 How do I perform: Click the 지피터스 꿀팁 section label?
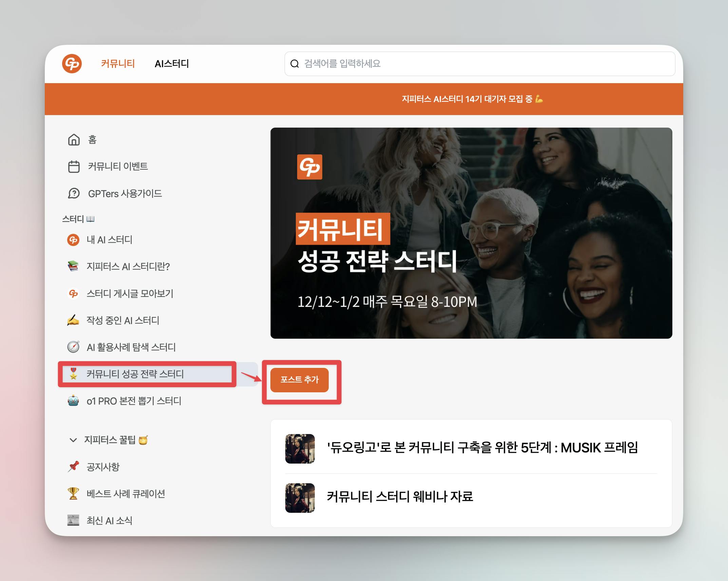116,440
